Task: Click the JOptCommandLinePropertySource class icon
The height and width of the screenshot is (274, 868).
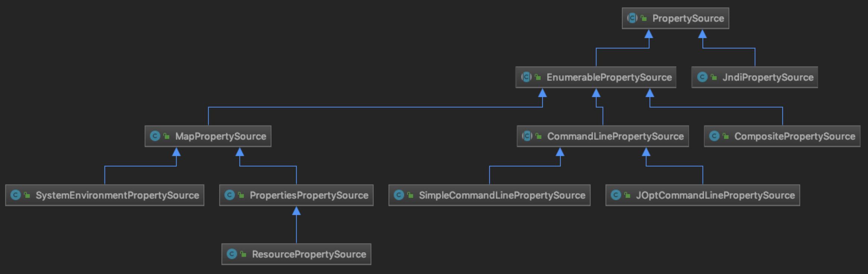Action: 616,195
